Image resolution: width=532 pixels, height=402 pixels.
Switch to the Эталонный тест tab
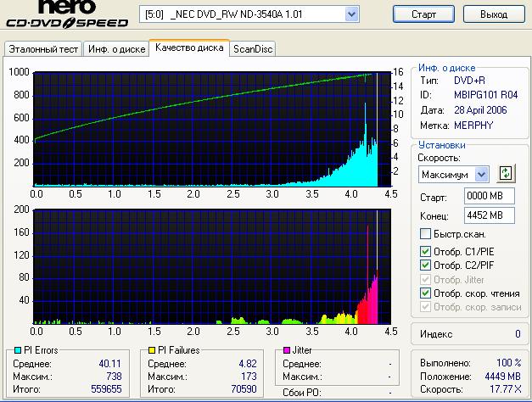43,49
